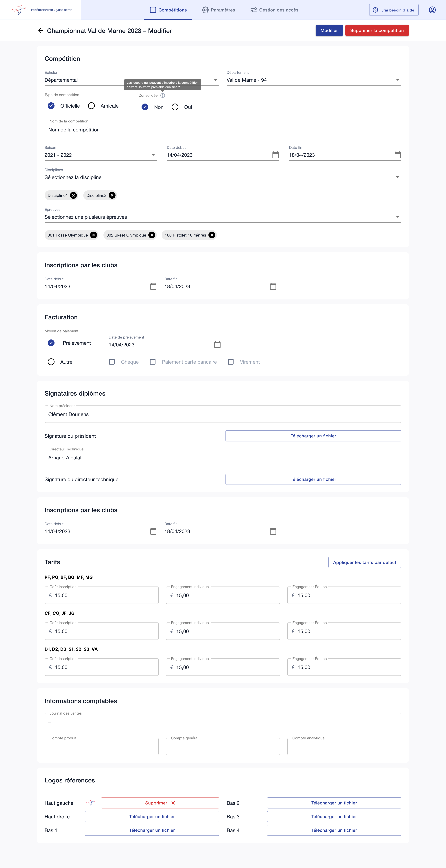Open Date fin calendar in Inscriptions section above Facturation
Image resolution: width=446 pixels, height=868 pixels.
pos(273,286)
